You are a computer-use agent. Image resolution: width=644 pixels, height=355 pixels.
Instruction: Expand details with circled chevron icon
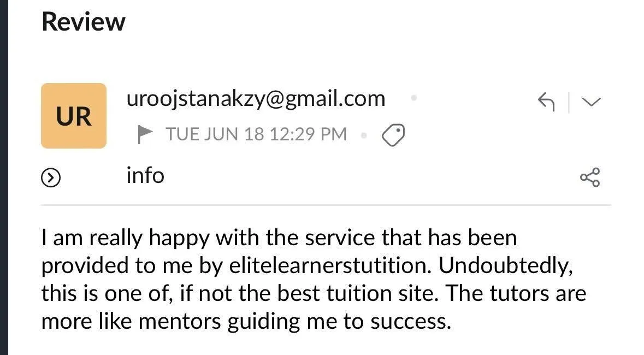tap(50, 177)
